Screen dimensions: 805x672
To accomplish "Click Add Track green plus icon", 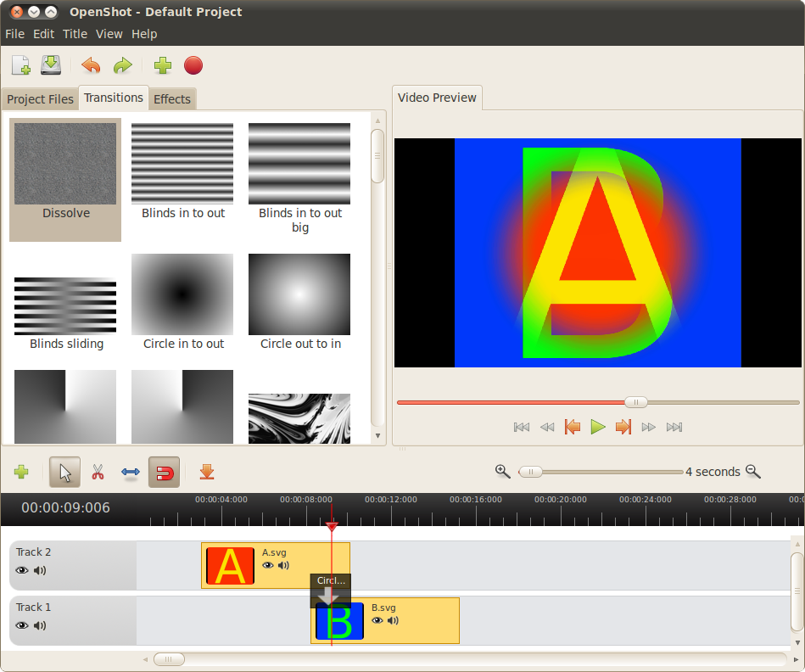I will click(x=21, y=472).
